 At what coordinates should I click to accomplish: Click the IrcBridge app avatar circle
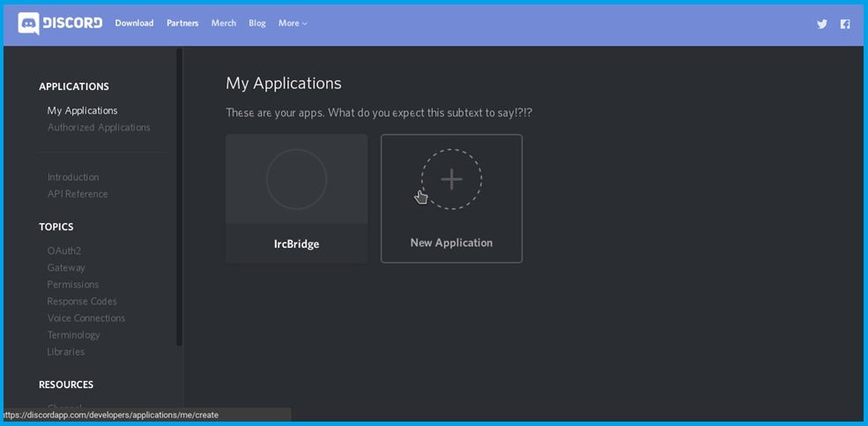[296, 179]
